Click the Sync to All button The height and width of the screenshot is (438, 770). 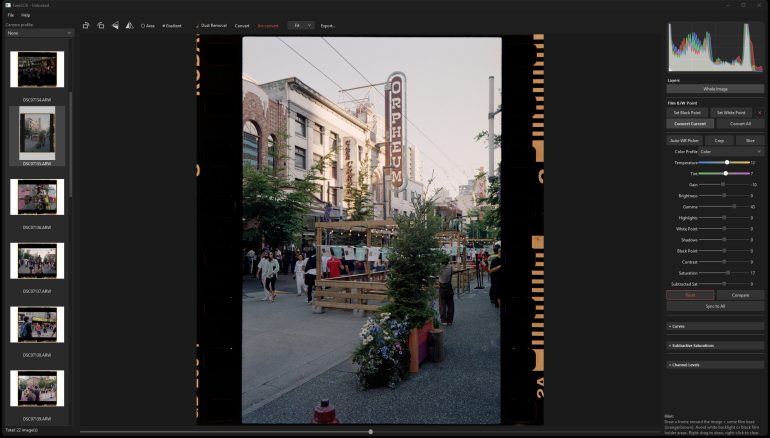[x=715, y=306]
